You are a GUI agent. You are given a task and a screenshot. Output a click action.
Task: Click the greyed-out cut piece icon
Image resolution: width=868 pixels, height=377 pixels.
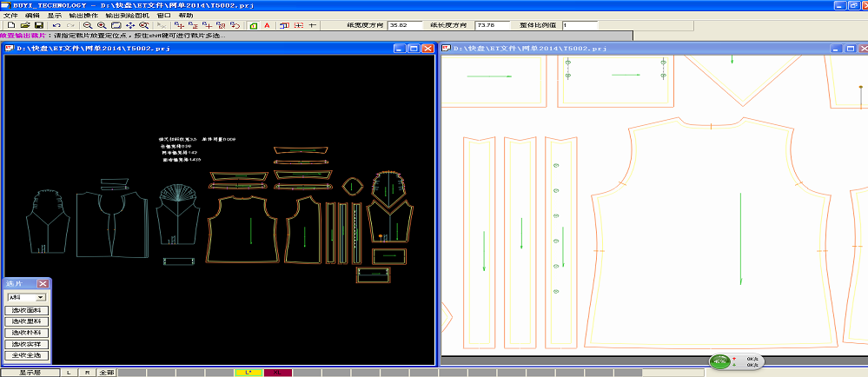[x=162, y=25]
